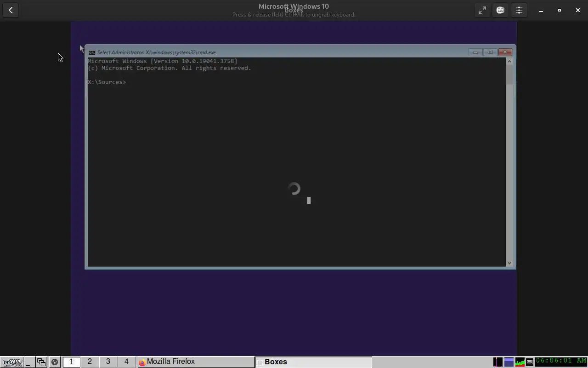The width and height of the screenshot is (588, 368).
Task: Click the globe icon in taskbar
Action: pyautogui.click(x=55, y=362)
